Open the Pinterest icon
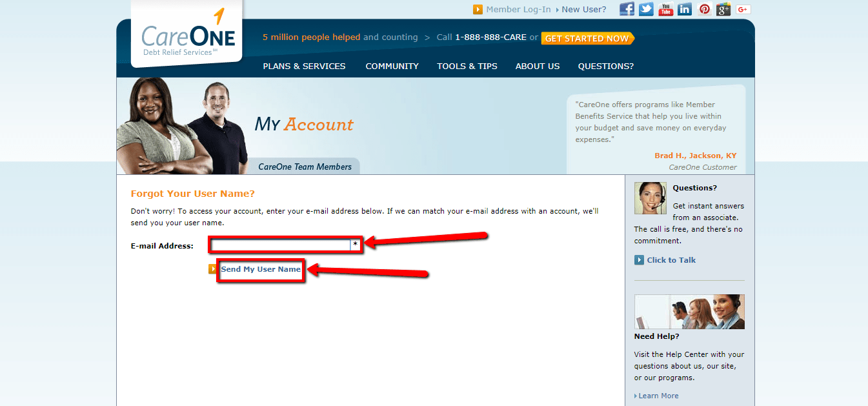The image size is (868, 406). click(x=703, y=9)
